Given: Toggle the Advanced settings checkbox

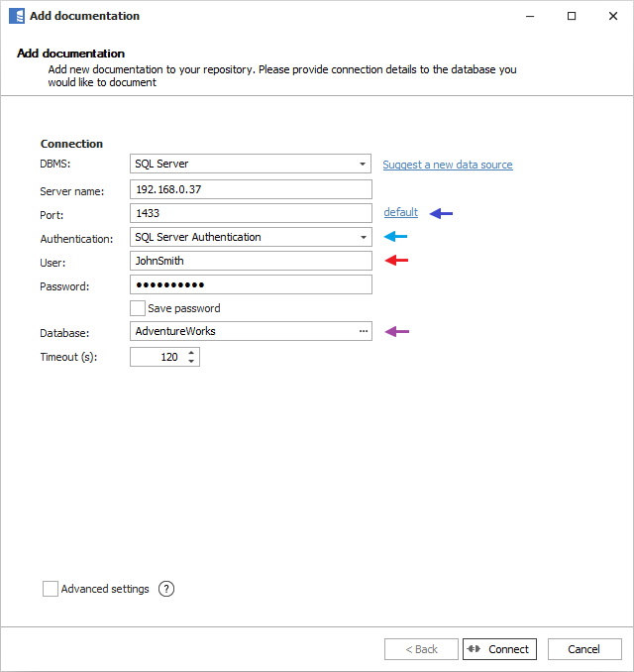Looking at the screenshot, I should pos(51,589).
